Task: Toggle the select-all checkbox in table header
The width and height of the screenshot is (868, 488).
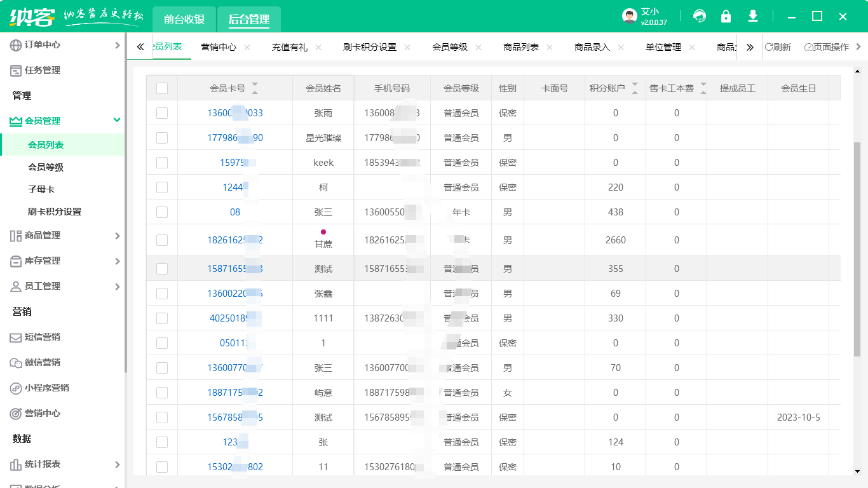Action: point(162,88)
